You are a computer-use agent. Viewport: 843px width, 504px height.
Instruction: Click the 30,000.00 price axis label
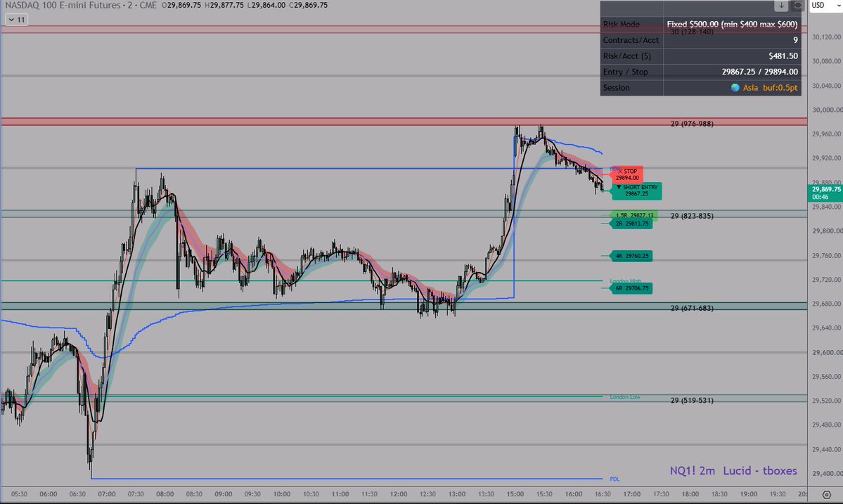[x=826, y=110]
